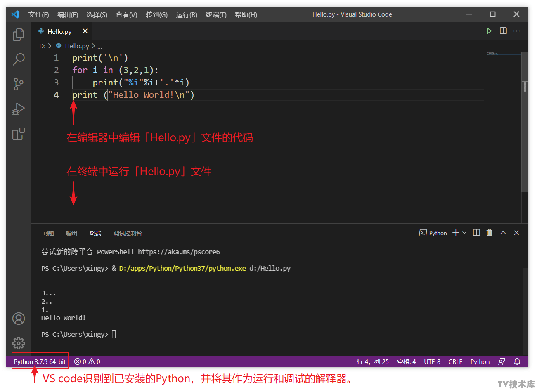Click line number 1 in gutter
537x392 pixels.
pos(57,58)
